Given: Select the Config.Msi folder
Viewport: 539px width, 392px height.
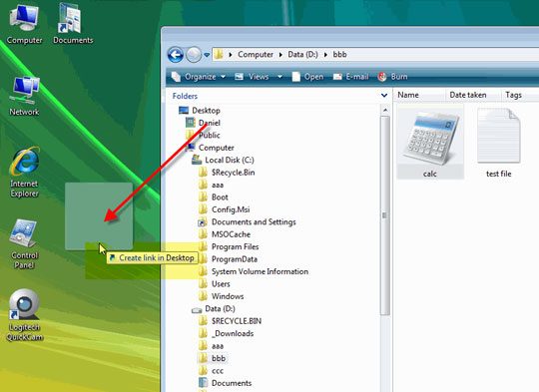Looking at the screenshot, I should click(x=225, y=209).
